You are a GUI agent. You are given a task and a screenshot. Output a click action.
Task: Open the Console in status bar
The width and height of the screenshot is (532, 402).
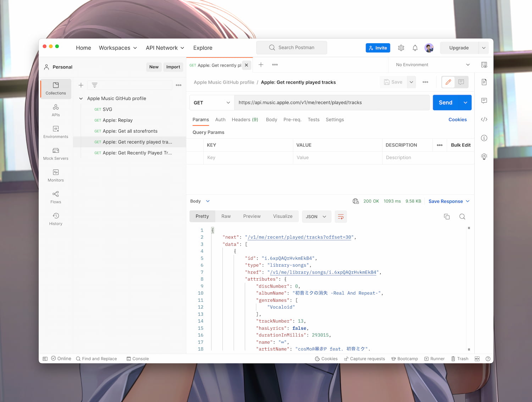tap(138, 359)
